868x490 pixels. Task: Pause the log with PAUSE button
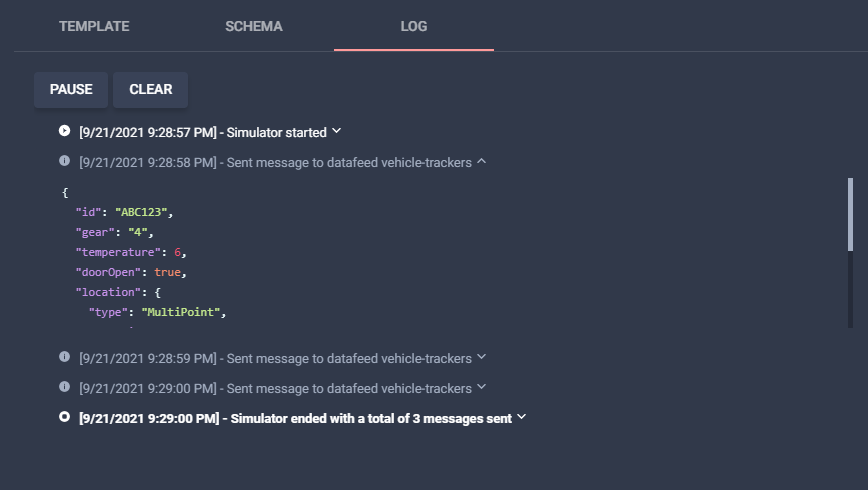71,89
